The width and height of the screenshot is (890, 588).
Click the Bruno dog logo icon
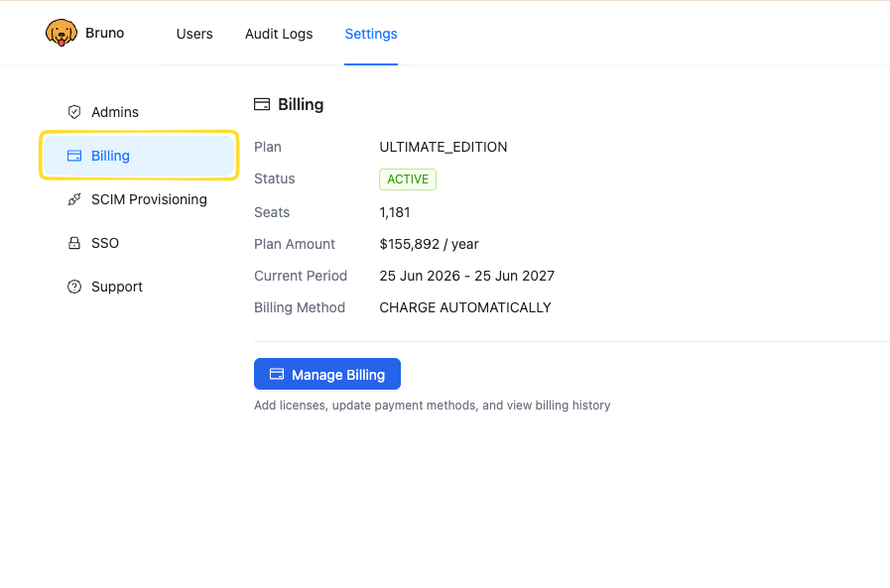click(x=62, y=33)
